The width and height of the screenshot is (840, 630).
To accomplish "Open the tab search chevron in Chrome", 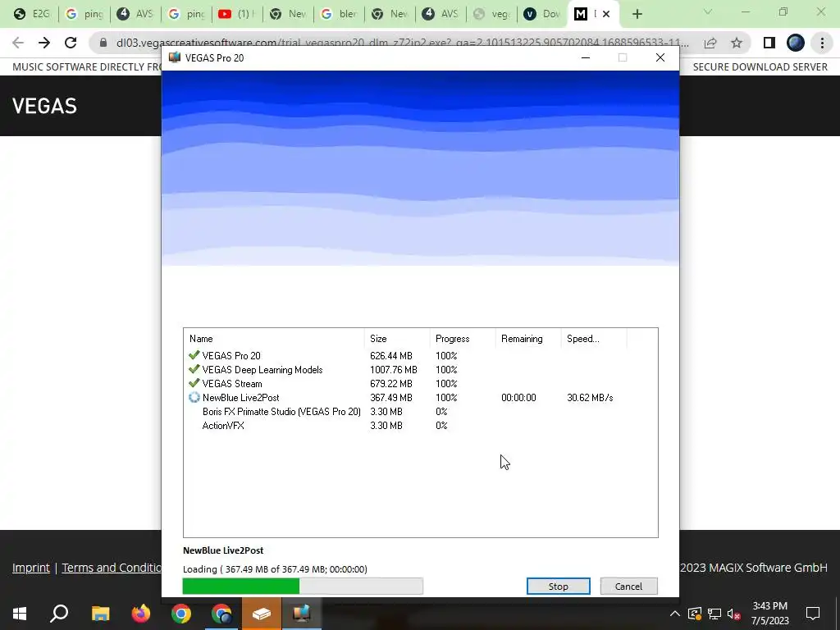I will pos(708,11).
